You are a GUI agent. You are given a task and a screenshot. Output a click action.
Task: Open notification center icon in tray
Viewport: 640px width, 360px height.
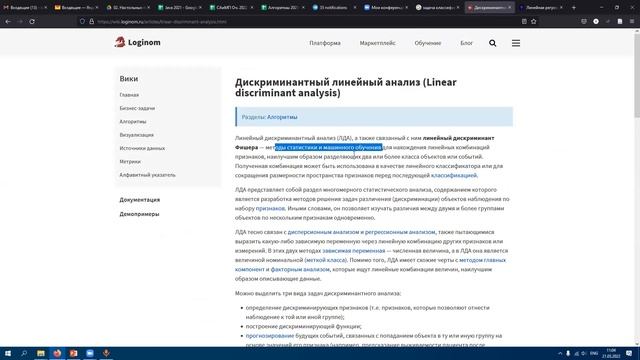point(629,353)
